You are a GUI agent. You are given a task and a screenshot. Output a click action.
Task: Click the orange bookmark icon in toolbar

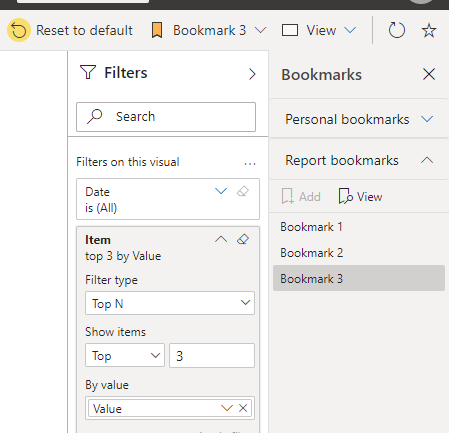point(157,30)
